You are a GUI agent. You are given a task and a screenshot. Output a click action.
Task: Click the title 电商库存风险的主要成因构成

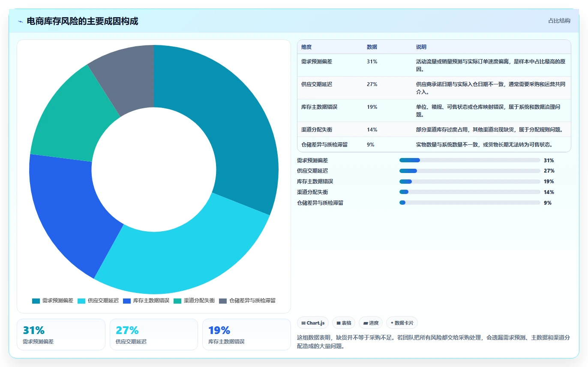pyautogui.click(x=82, y=21)
